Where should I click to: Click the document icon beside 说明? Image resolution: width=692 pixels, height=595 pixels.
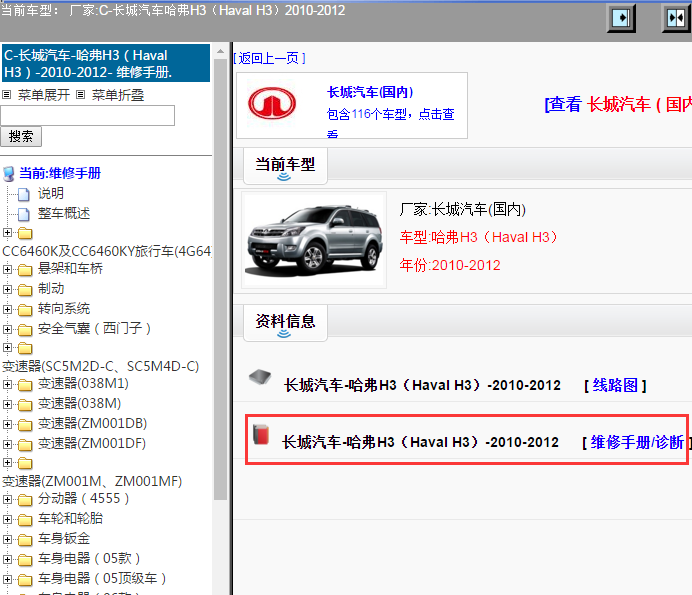click(24, 194)
